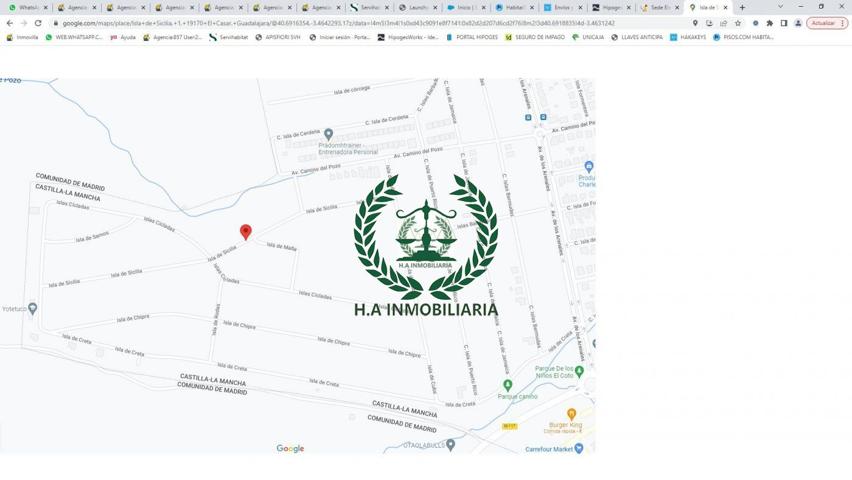Open Chrome's three-dot menu
This screenshot has width=852, height=480.
(843, 23)
